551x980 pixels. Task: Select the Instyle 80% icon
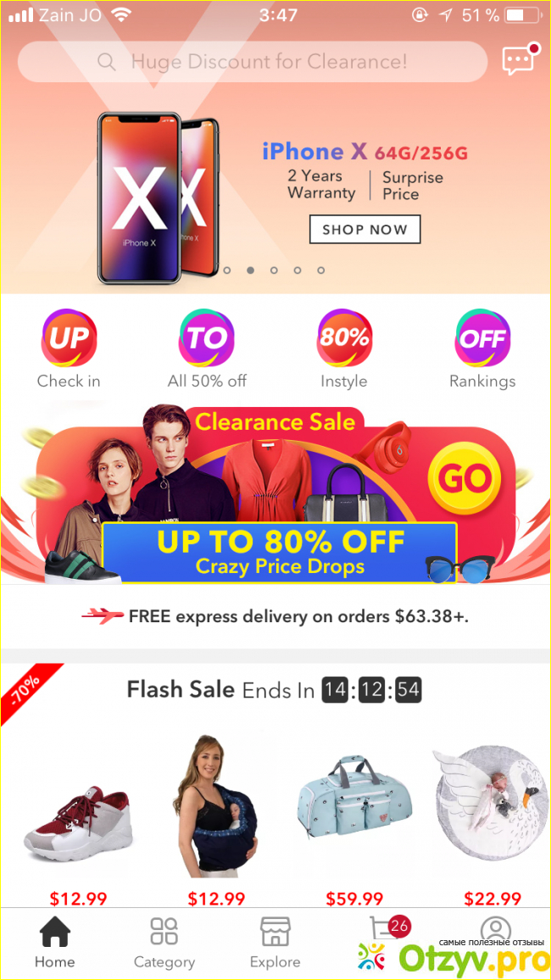point(344,338)
